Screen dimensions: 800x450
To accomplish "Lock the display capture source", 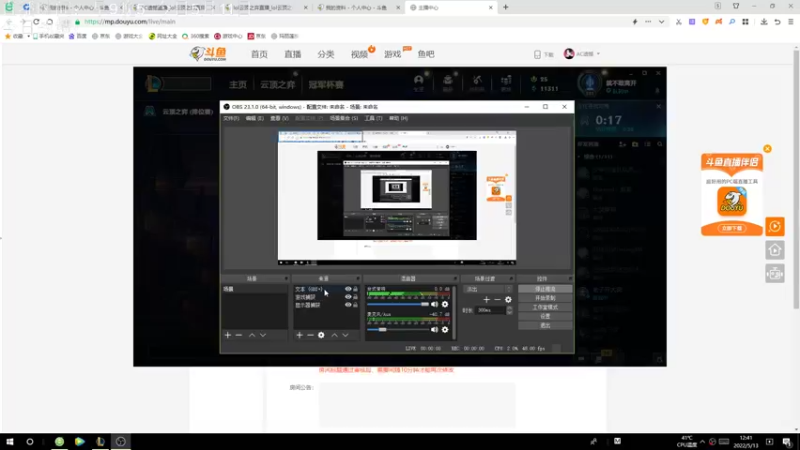I will [356, 305].
